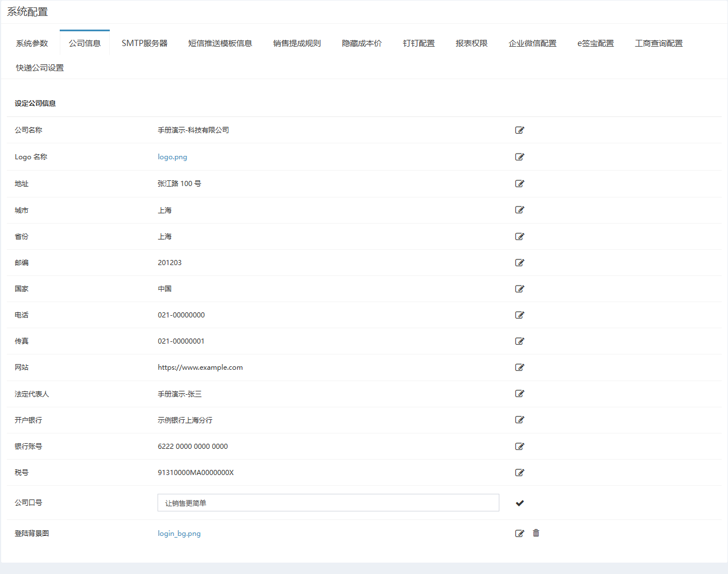The image size is (728, 574).
Task: Open the 工商查询配置 tab
Action: coord(659,43)
